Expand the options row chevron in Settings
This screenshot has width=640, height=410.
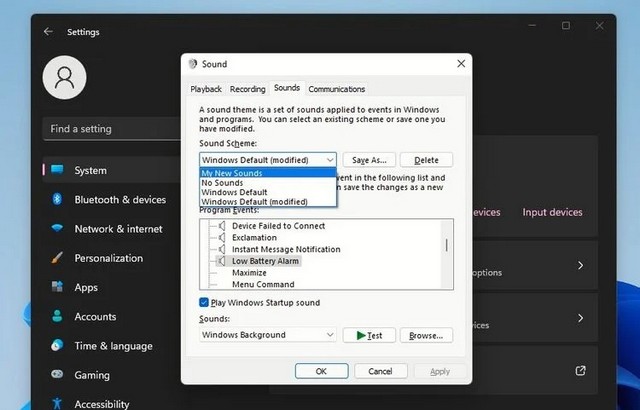[x=580, y=266]
